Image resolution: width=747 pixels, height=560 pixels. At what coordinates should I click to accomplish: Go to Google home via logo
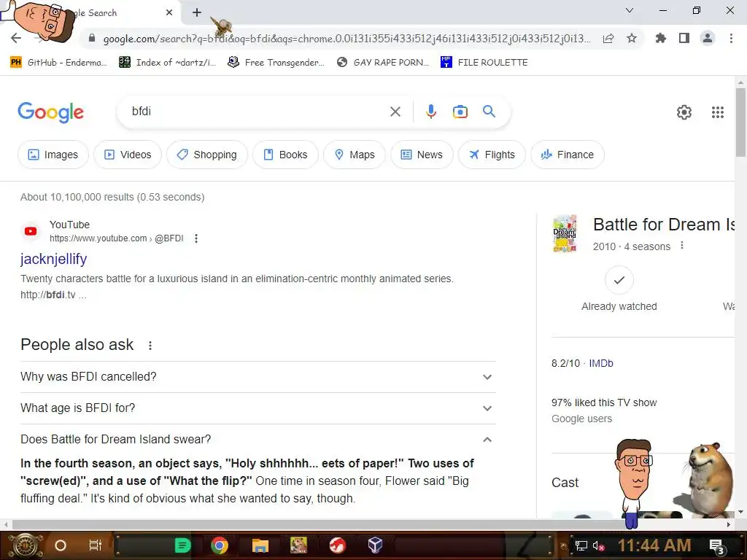click(x=50, y=112)
